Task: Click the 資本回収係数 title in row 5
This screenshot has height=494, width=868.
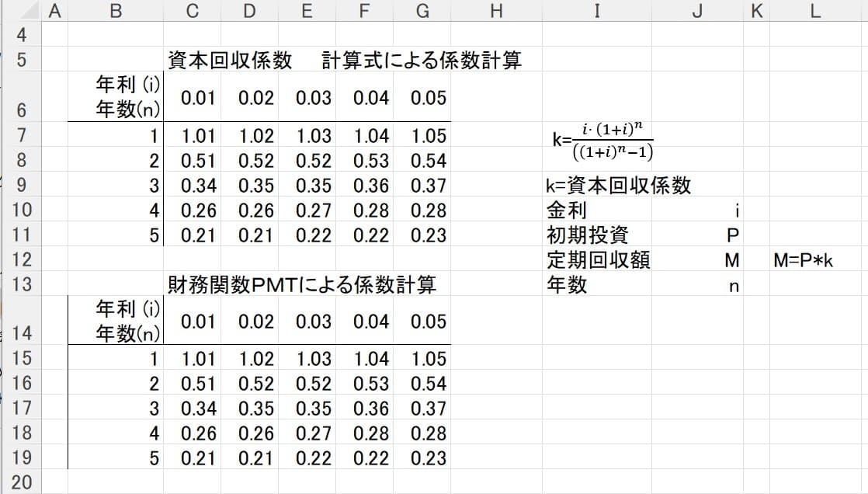Action: click(230, 61)
